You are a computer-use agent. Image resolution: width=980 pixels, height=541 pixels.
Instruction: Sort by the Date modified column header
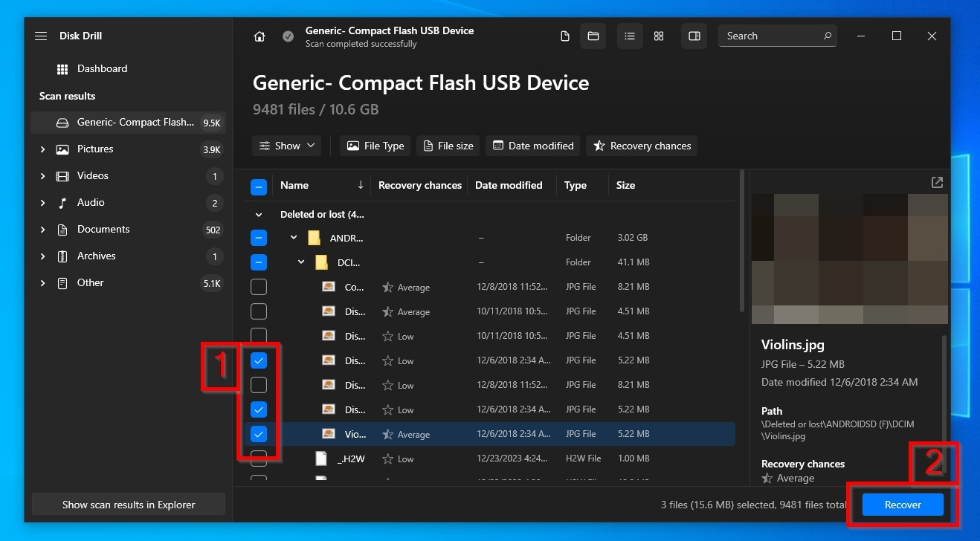(509, 185)
